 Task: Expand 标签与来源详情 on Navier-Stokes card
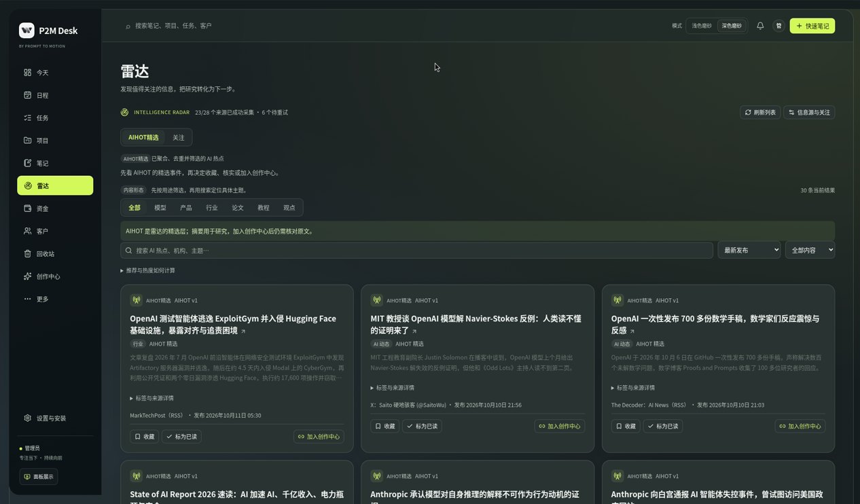pos(393,388)
